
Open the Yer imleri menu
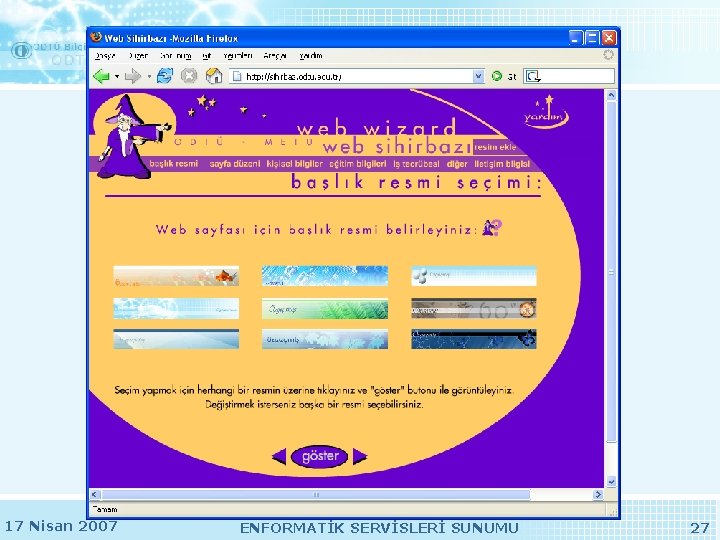tap(238, 56)
